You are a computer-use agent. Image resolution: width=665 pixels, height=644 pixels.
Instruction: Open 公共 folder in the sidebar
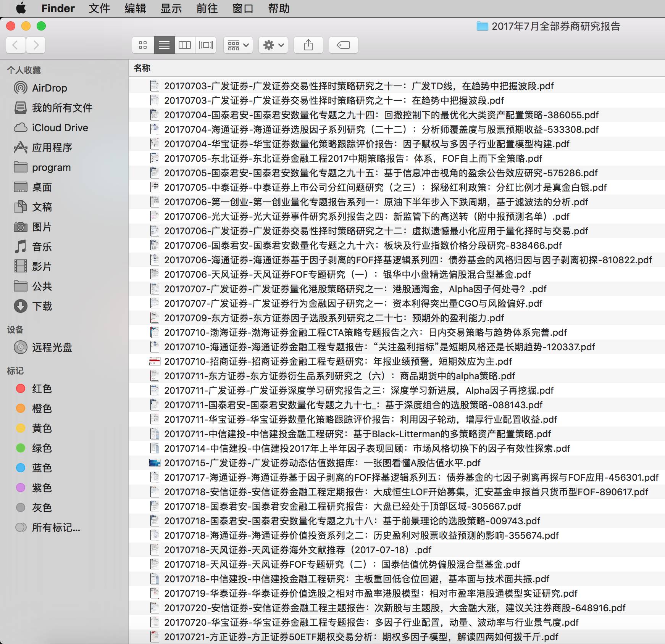pos(33,287)
